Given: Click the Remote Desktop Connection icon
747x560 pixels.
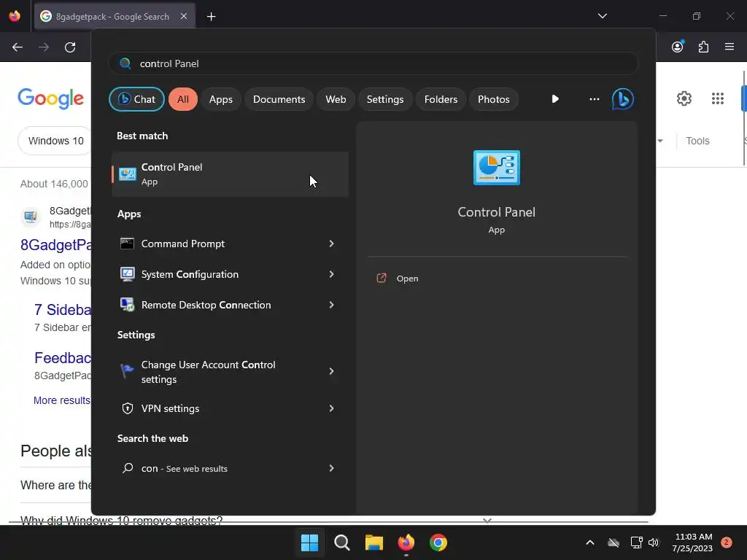Looking at the screenshot, I should pyautogui.click(x=127, y=305).
